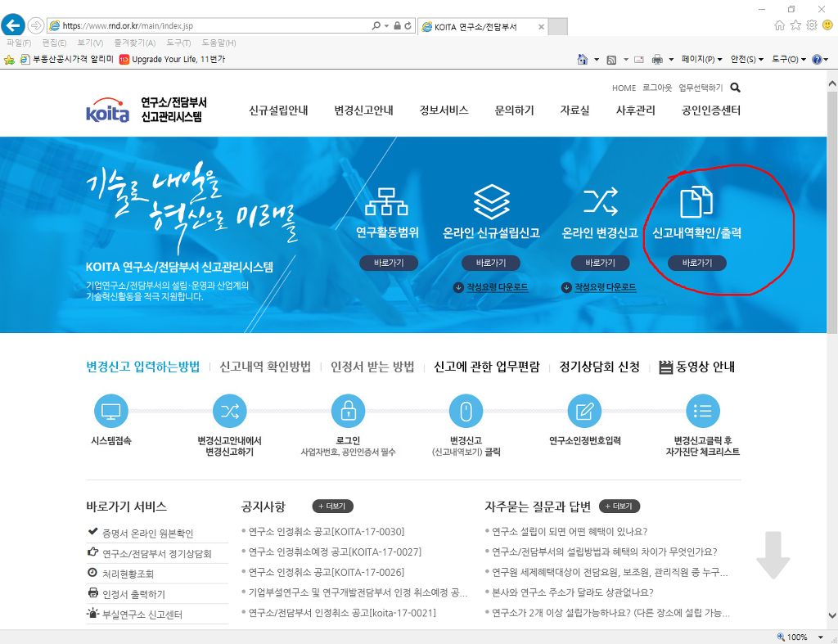Click the 온라인 변경신고 shuffle icon

click(601, 201)
